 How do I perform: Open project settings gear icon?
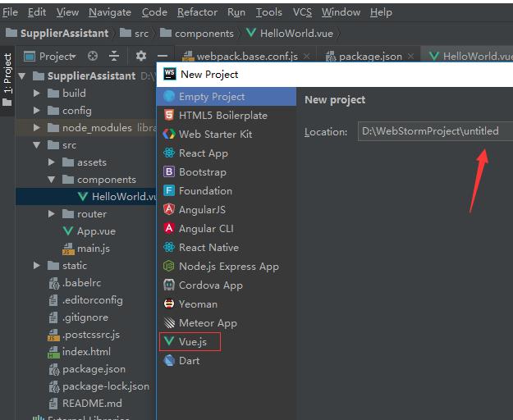[x=140, y=56]
